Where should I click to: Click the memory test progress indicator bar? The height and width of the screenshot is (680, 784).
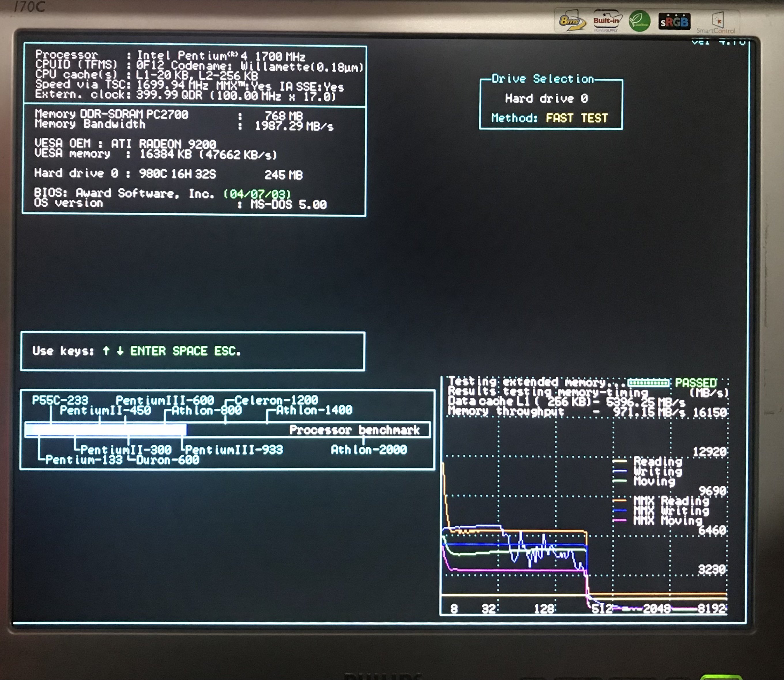click(648, 383)
